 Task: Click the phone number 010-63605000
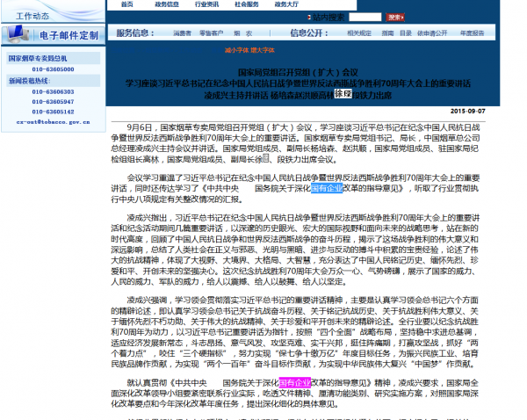pos(53,69)
